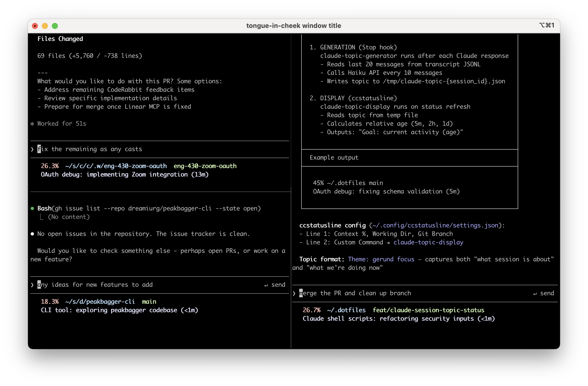Click the 26.7% context percentage indicator
The image size is (588, 386).
pyautogui.click(x=311, y=310)
